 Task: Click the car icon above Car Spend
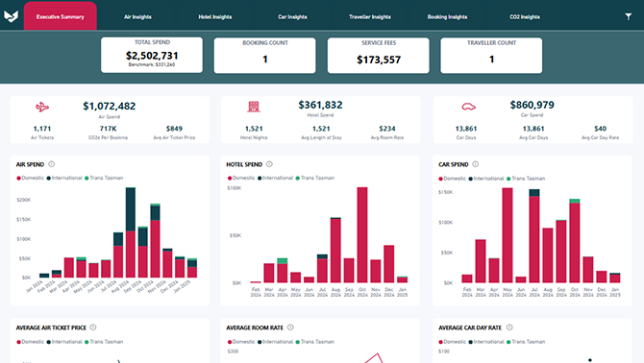(x=468, y=107)
